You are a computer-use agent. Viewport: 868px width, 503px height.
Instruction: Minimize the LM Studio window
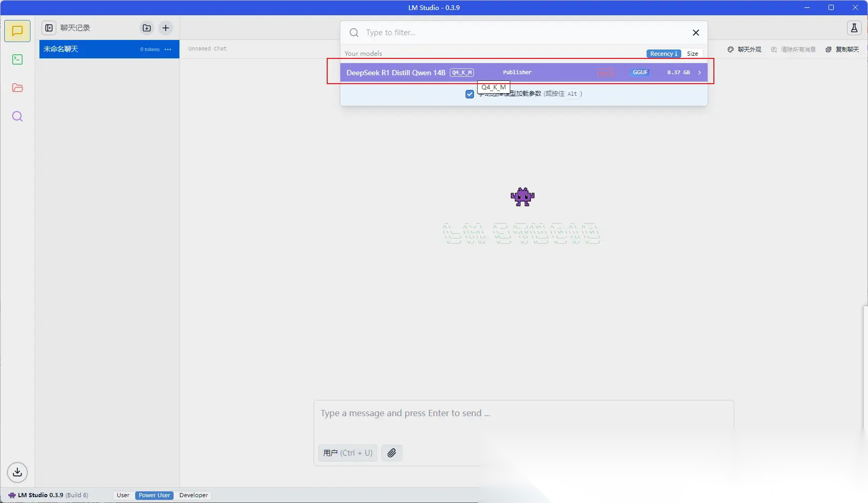tap(807, 7)
